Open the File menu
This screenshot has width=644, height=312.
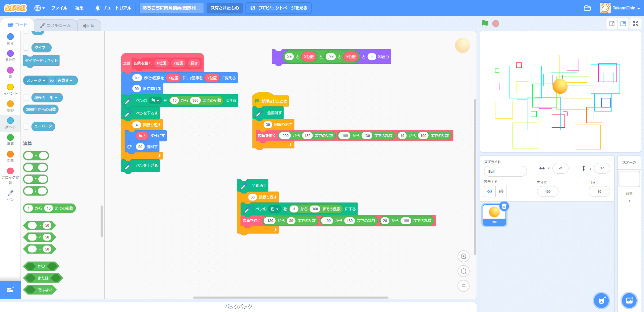(59, 8)
